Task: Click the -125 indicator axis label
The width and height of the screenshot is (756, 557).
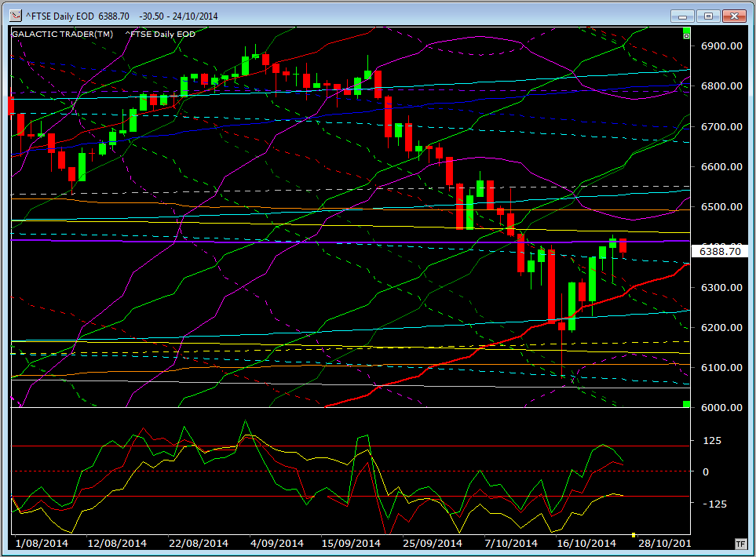Action: pos(714,504)
